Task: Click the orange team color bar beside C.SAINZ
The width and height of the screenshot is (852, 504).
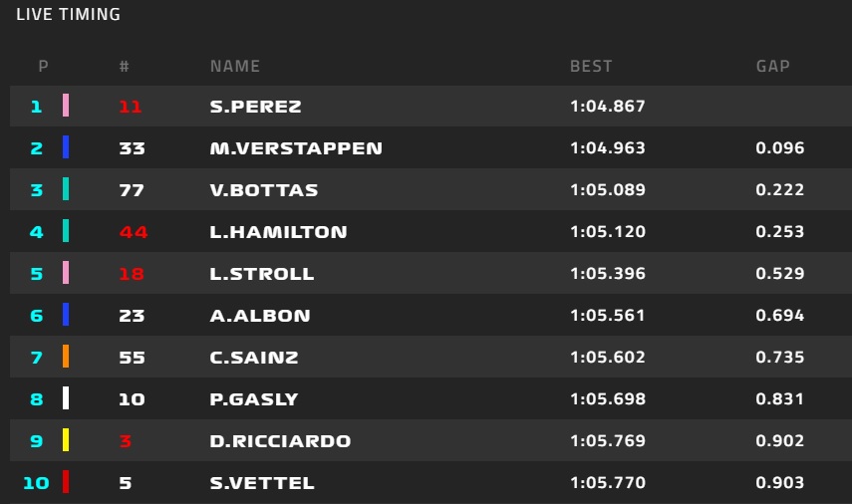Action: [66, 357]
